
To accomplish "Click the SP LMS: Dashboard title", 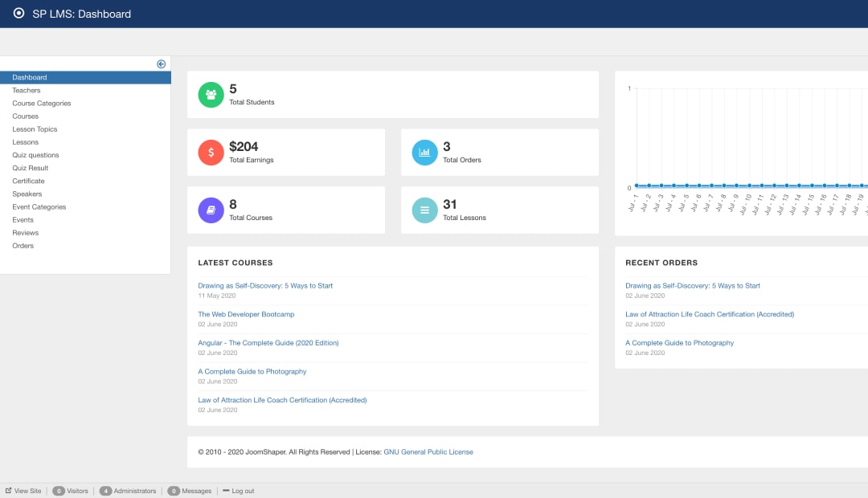I will (x=82, y=14).
